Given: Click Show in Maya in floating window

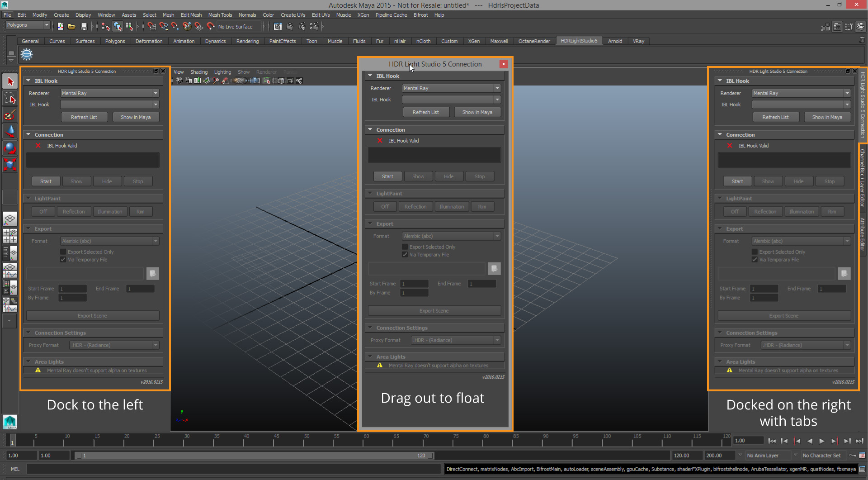Looking at the screenshot, I should pyautogui.click(x=477, y=112).
